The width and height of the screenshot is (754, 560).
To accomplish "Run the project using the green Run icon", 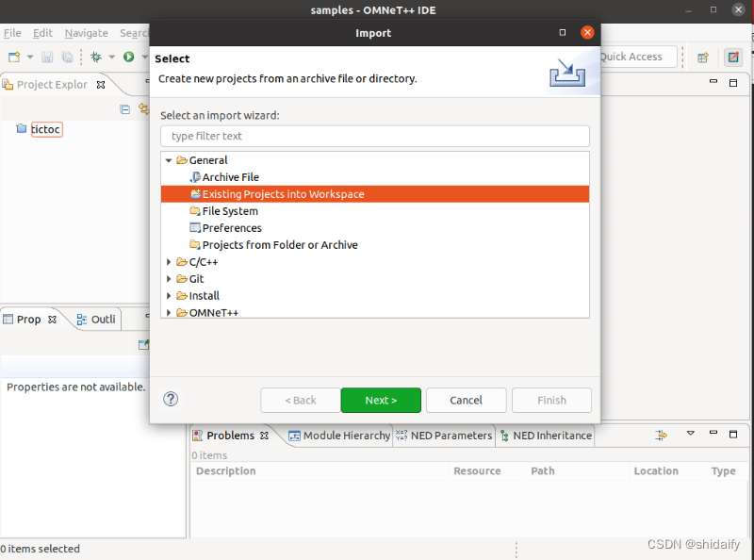I will click(x=128, y=57).
